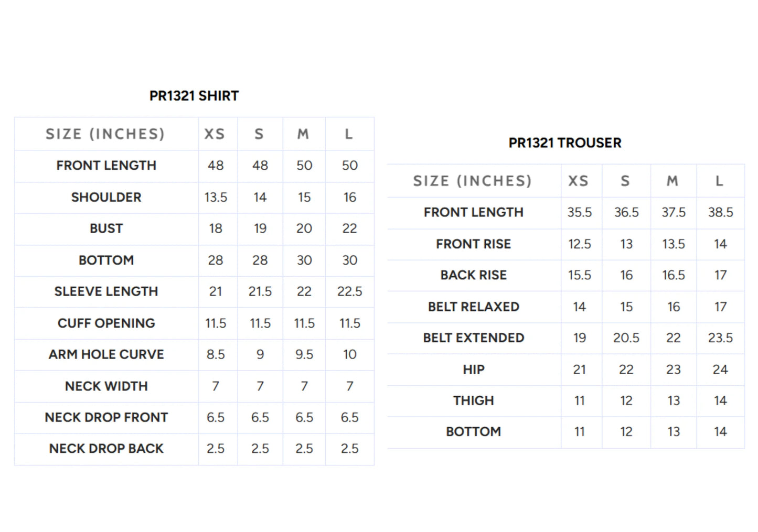The image size is (758, 532).
Task: Select the L column header in trouser table
Action: point(719,181)
